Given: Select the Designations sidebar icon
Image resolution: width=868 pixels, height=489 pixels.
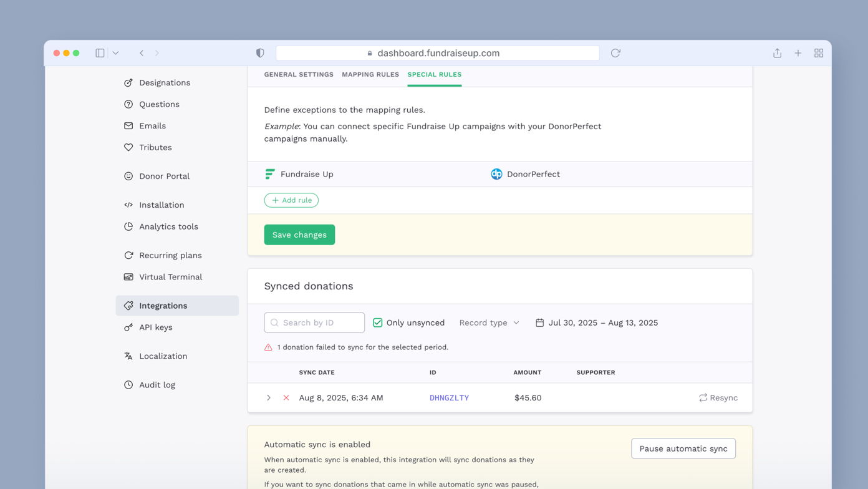Looking at the screenshot, I should 128,82.
